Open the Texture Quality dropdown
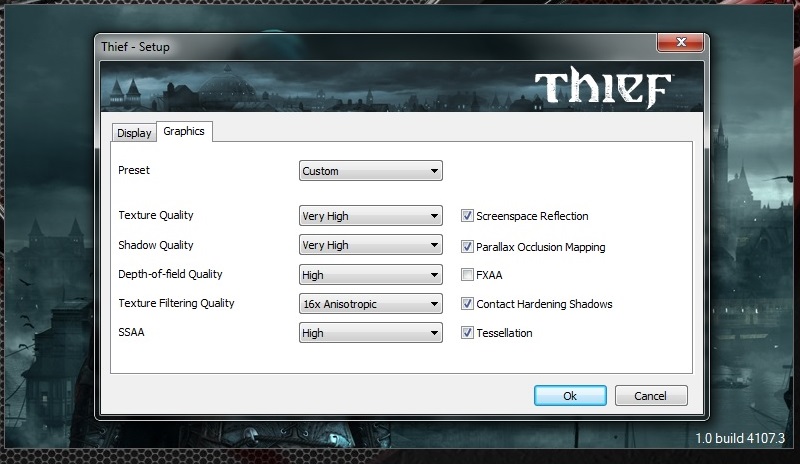 point(370,216)
